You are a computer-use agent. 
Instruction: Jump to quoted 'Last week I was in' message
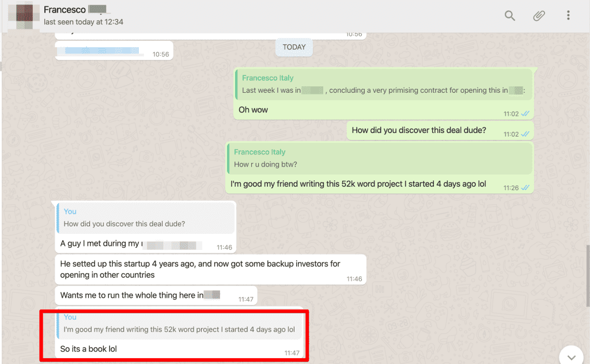[x=384, y=85]
